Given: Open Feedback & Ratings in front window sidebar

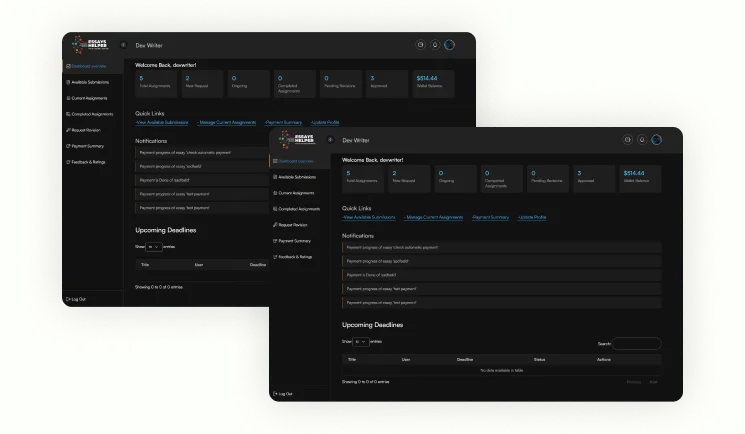Looking at the screenshot, I should 295,257.
